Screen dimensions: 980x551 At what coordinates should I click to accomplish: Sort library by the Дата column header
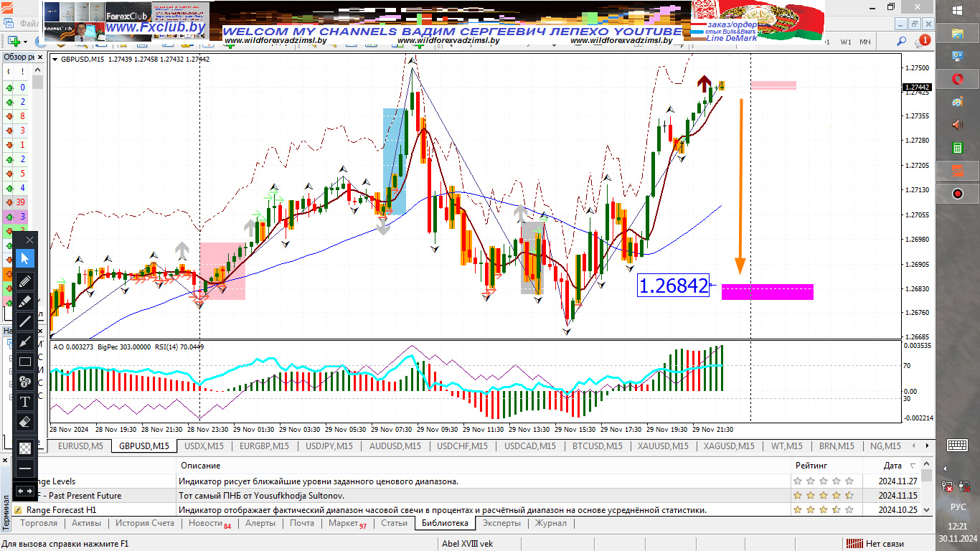[x=892, y=466]
